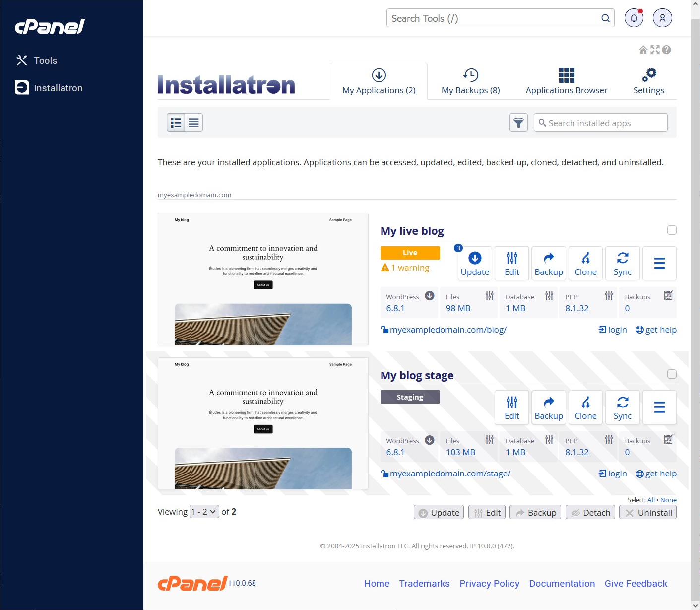Click Edit for My live blog
Screen dimensions: 700x610
(512, 264)
